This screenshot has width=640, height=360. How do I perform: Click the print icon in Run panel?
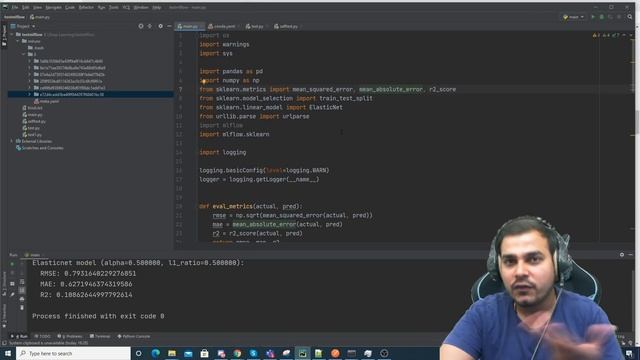[x=22, y=299]
